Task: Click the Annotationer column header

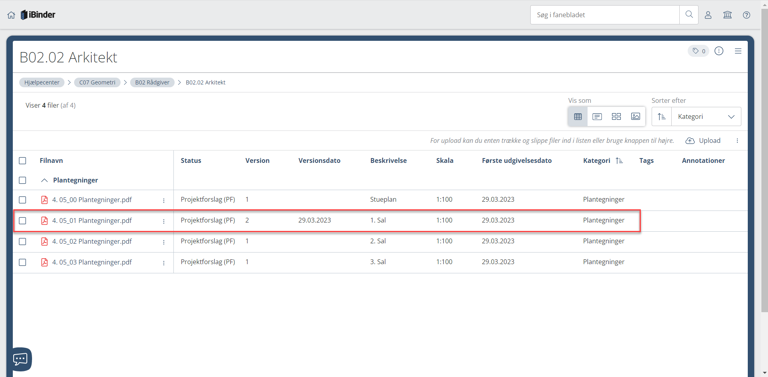Action: coord(703,161)
